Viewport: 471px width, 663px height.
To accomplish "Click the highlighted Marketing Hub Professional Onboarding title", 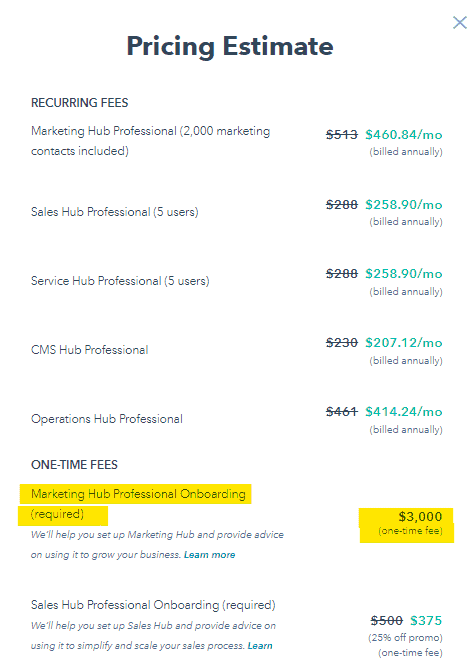I will pyautogui.click(x=138, y=504).
